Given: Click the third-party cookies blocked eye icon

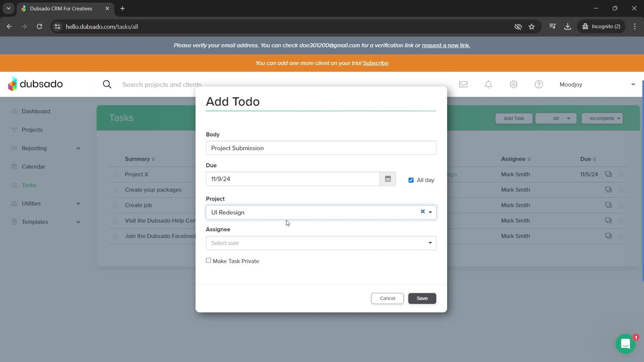Looking at the screenshot, I should [x=518, y=26].
